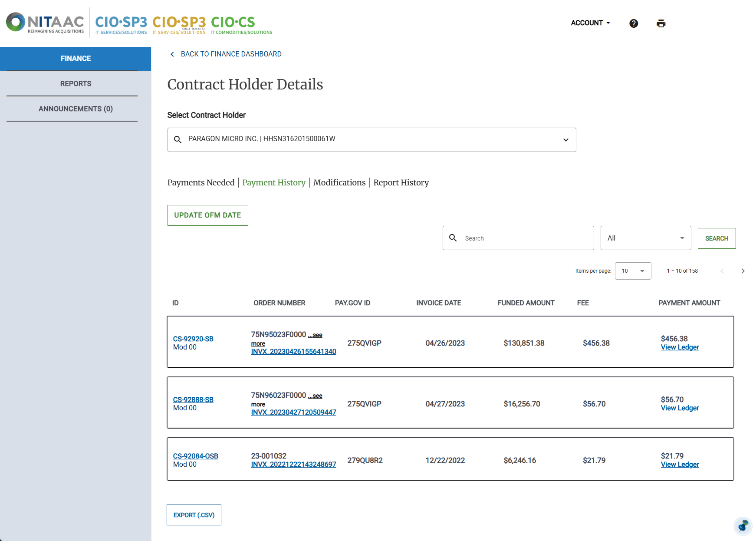The image size is (756, 541).
Task: Change the Items per page dropdown
Action: [633, 271]
